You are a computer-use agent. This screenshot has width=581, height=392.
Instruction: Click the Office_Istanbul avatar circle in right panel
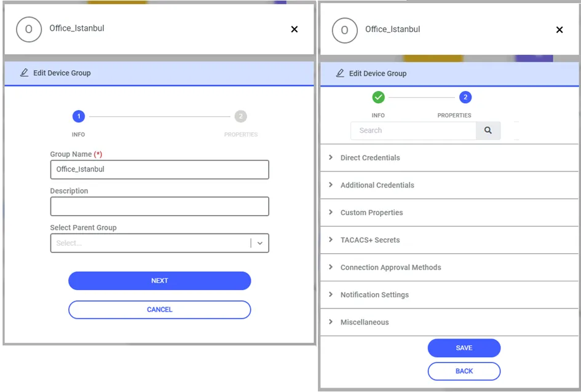tap(344, 30)
